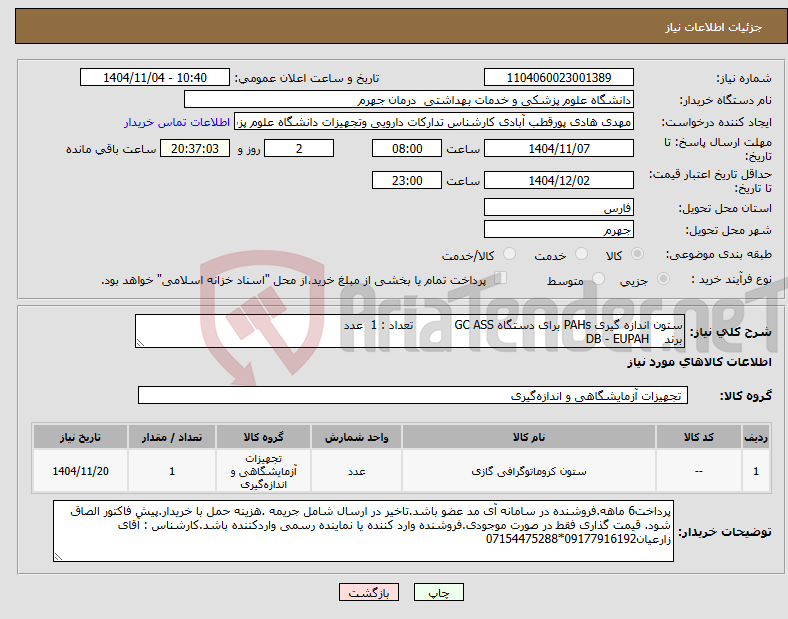Click the واحد شمارش column header

pyautogui.click(x=356, y=437)
